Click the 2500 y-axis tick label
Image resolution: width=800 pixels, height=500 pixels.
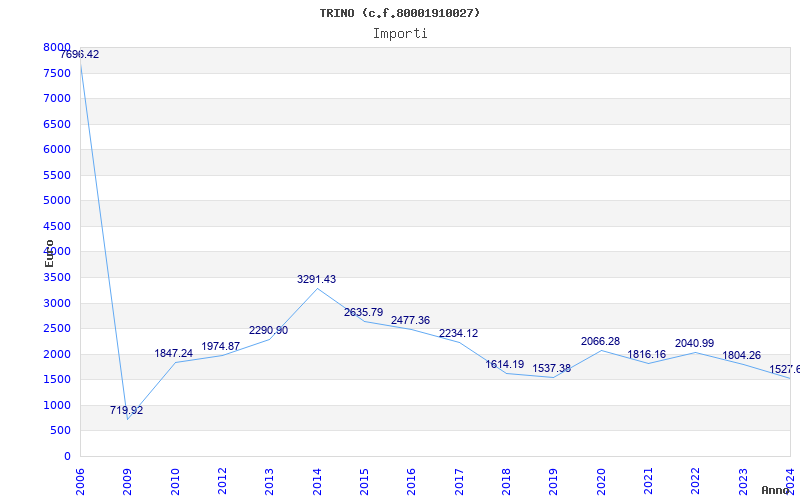pyautogui.click(x=57, y=329)
